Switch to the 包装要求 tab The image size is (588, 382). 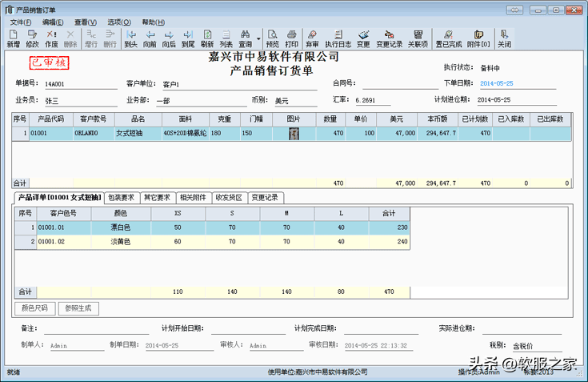pos(122,198)
